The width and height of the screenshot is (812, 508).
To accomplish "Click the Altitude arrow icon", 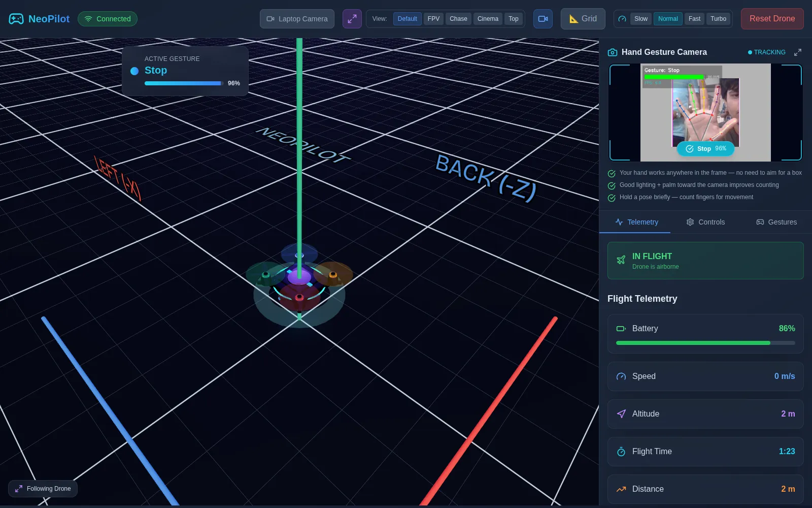I will [x=621, y=414].
